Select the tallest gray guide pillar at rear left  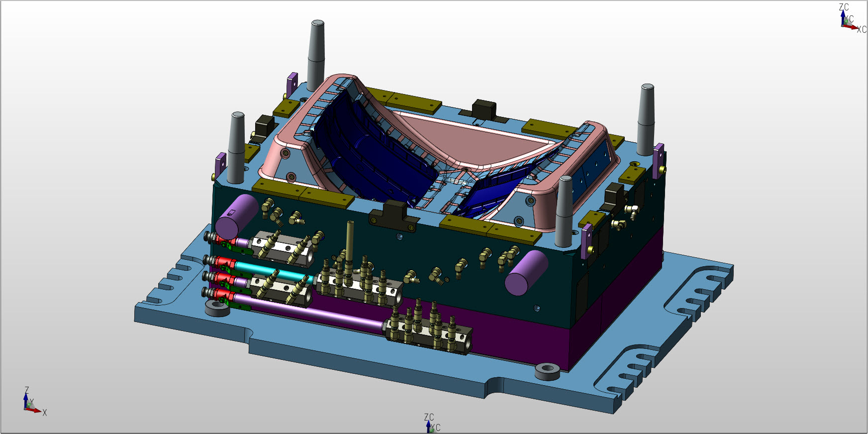coord(316,55)
